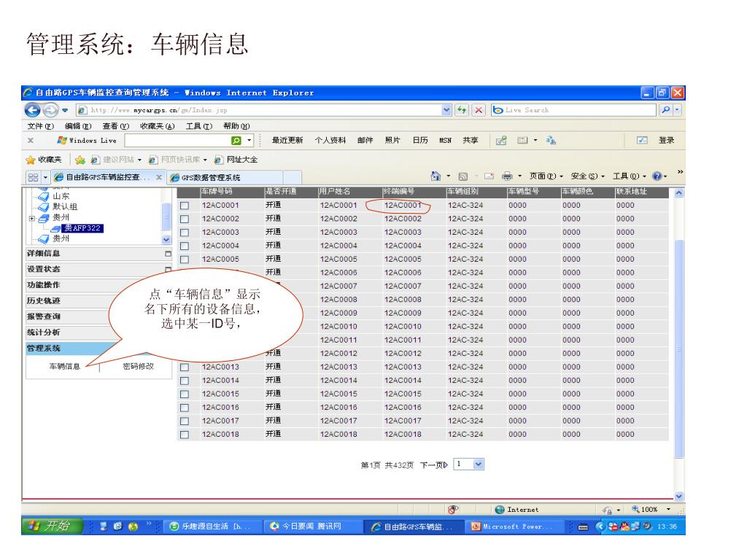Screen dimensions: 747x560
Task: Expand the 贵州 tree node
Action: click(31, 218)
